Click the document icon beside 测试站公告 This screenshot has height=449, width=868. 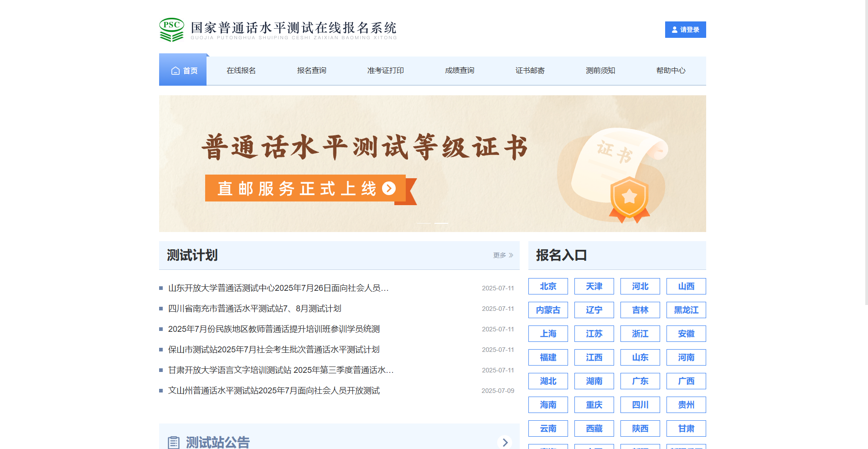[174, 441]
